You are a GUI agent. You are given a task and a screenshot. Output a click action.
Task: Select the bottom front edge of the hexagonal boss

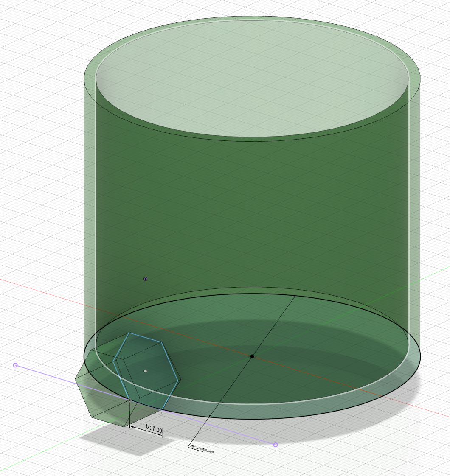click(x=108, y=422)
